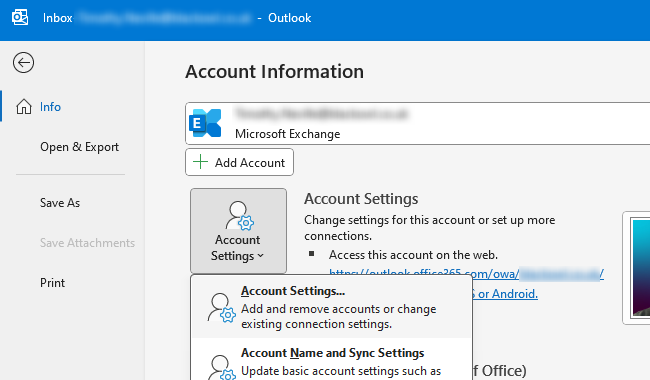Viewport: 650px width, 380px height.
Task: Choose Account Settings... menu entry
Action: click(x=332, y=307)
